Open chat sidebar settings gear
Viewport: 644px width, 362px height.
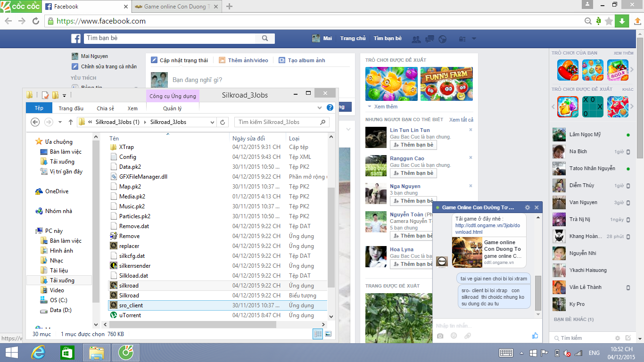(x=618, y=338)
